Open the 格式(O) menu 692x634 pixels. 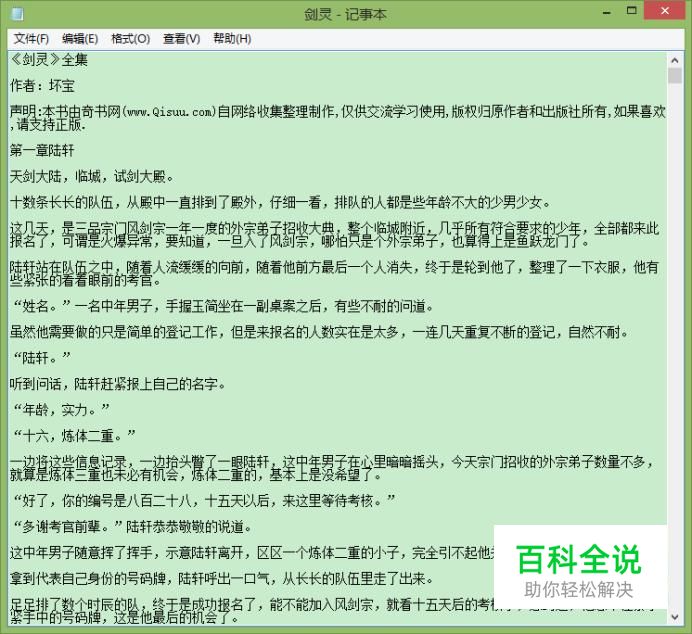tap(131, 39)
